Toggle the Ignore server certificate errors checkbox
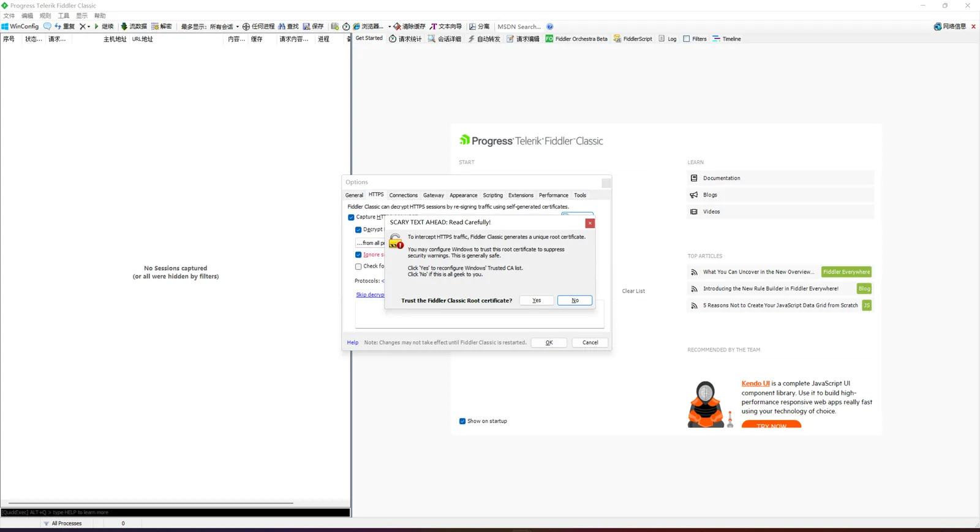 tap(358, 255)
